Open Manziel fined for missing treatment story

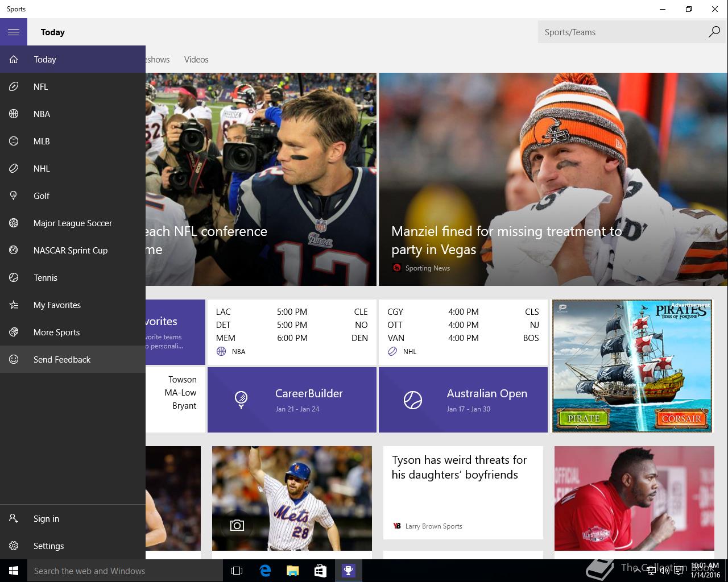click(x=553, y=179)
